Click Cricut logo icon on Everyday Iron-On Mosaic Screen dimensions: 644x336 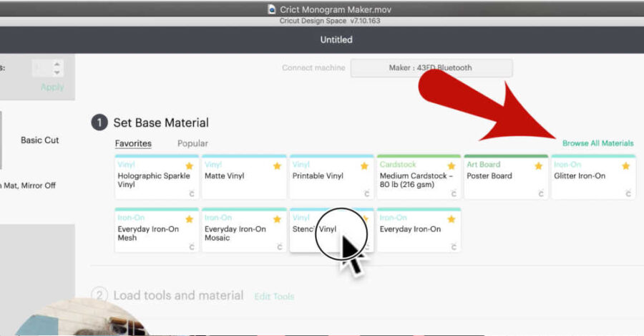pos(279,246)
